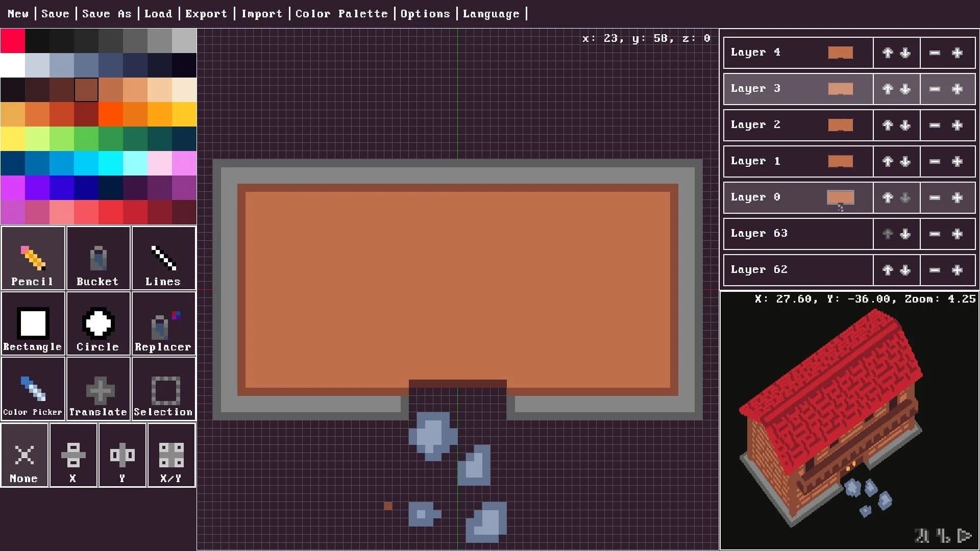Move Layer 3 up with its up arrow

(x=887, y=88)
